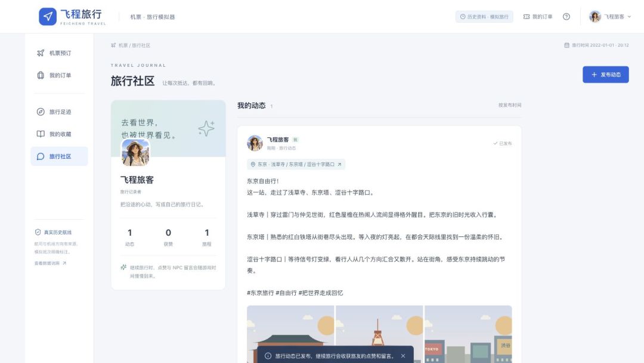Click the info icon in the notification toast
This screenshot has height=363, width=644.
coord(268,356)
